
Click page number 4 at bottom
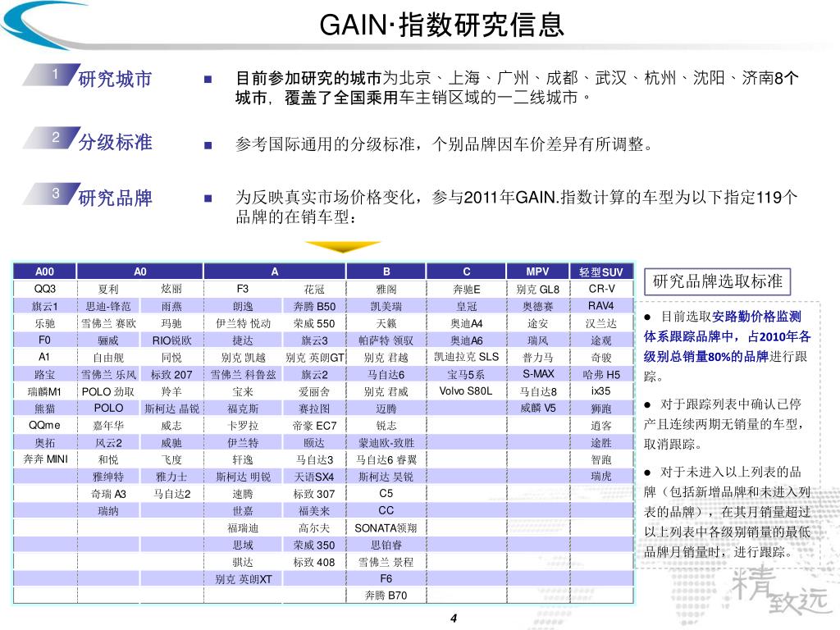(x=454, y=619)
